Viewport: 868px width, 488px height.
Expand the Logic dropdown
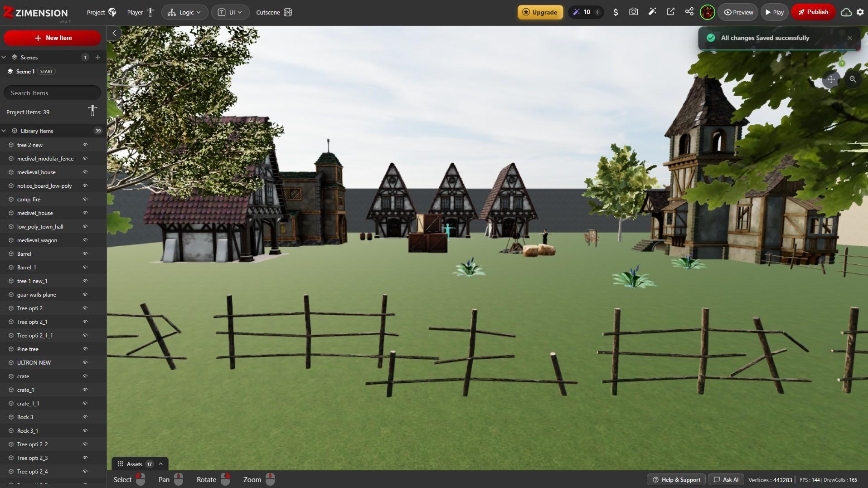tap(184, 12)
